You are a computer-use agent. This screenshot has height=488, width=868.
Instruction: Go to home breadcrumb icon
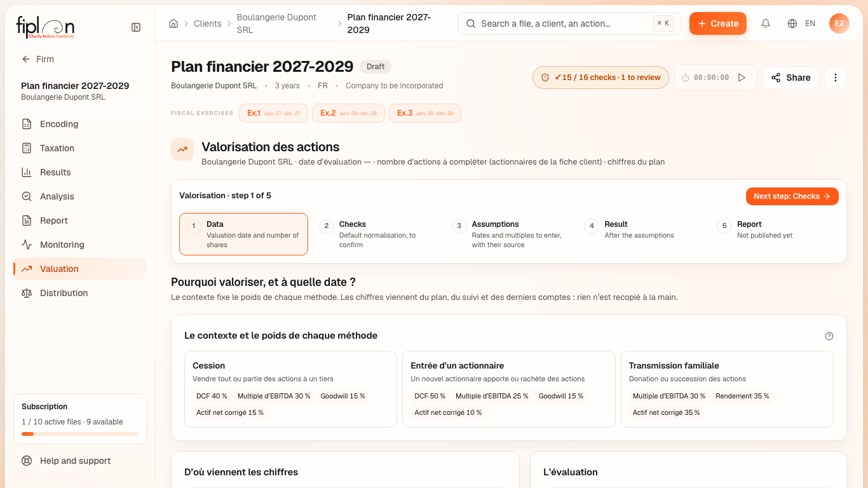[173, 24]
